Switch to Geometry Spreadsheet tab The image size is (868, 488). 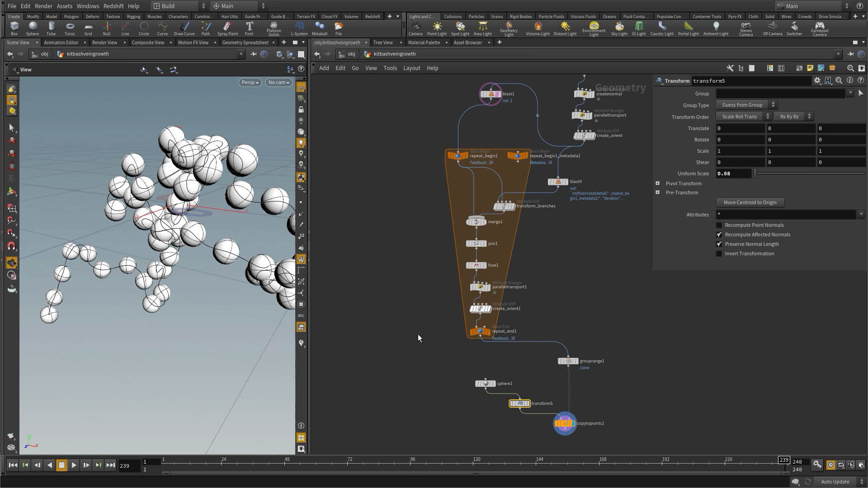pos(245,42)
